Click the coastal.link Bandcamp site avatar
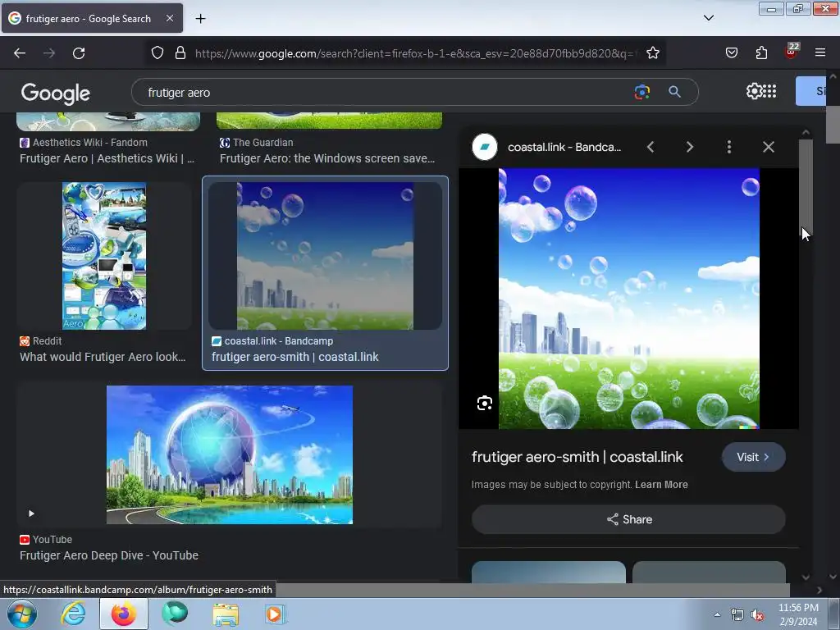Viewport: 840px width, 630px height. point(485,147)
